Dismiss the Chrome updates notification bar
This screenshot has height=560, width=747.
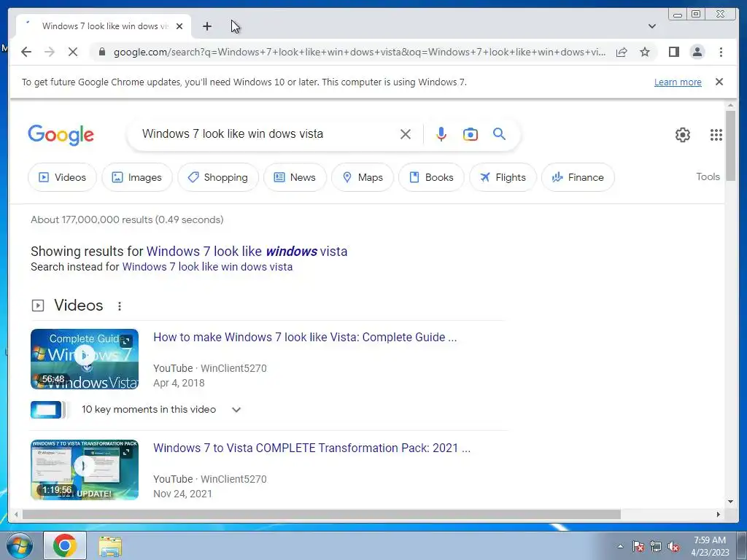point(719,82)
